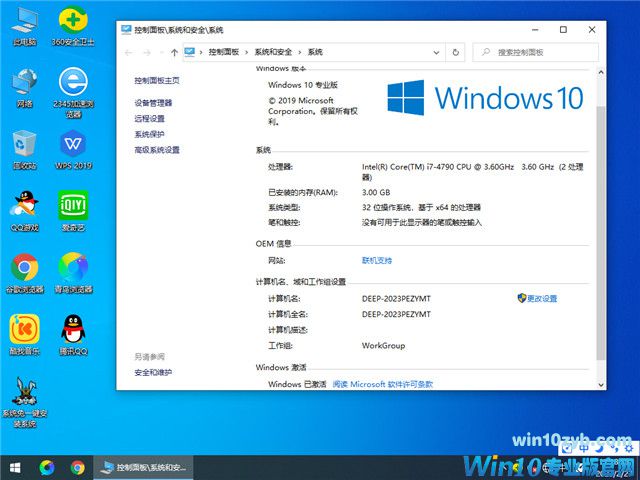Screen dimensions: 640x480
Task: Click the 更改设置 link with shield
Action: 542,298
